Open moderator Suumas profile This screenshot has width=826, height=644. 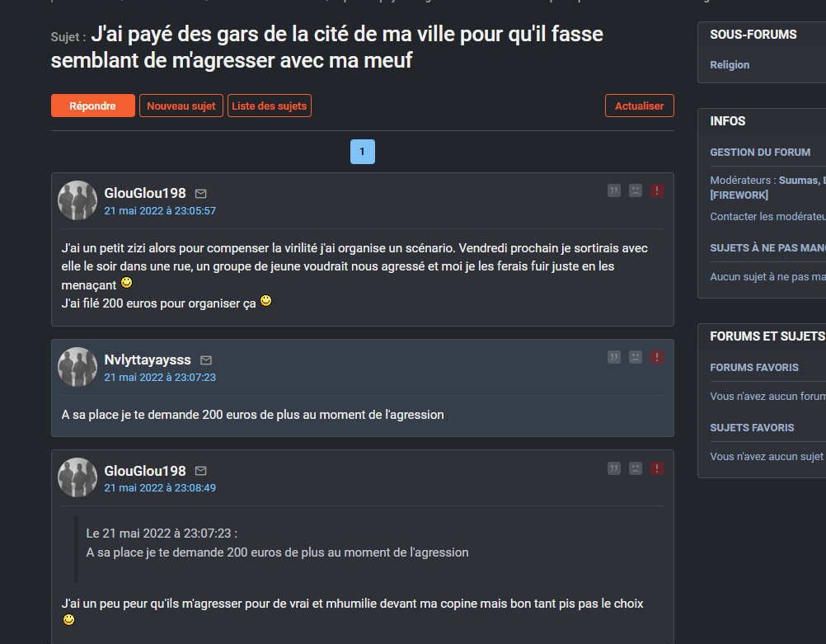pos(799,181)
